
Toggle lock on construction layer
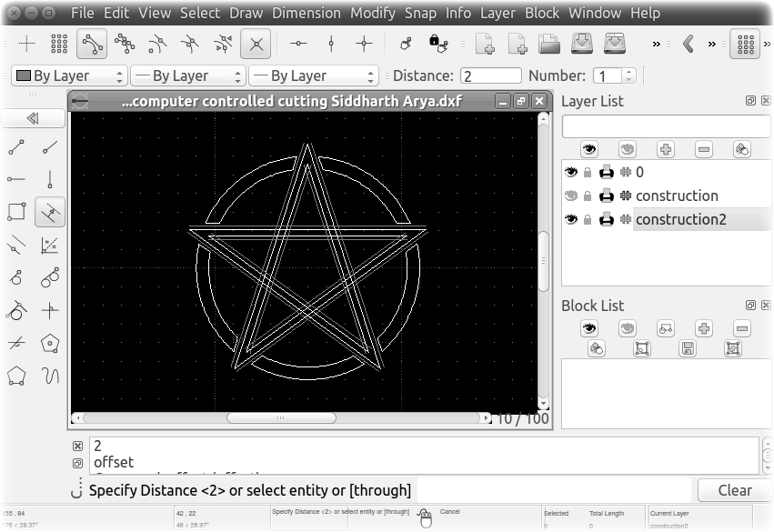pyautogui.click(x=588, y=196)
